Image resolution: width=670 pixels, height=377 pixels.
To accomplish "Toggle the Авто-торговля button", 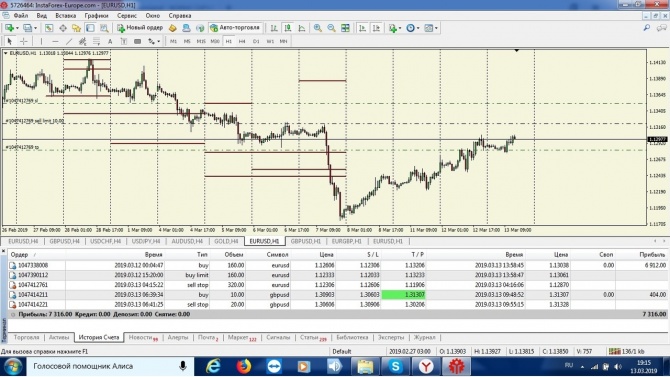I will coord(235,28).
